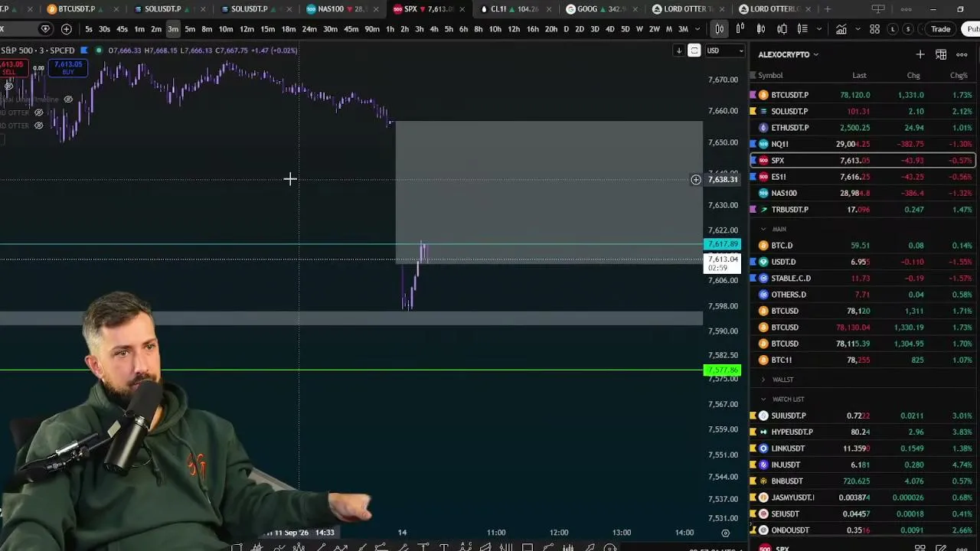Click the cyan 7,617.89 price label
The width and height of the screenshot is (980, 551).
tap(722, 244)
